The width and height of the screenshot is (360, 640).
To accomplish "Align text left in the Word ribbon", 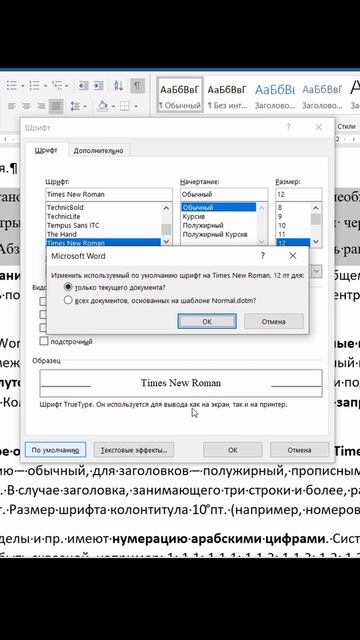I will 12,107.
